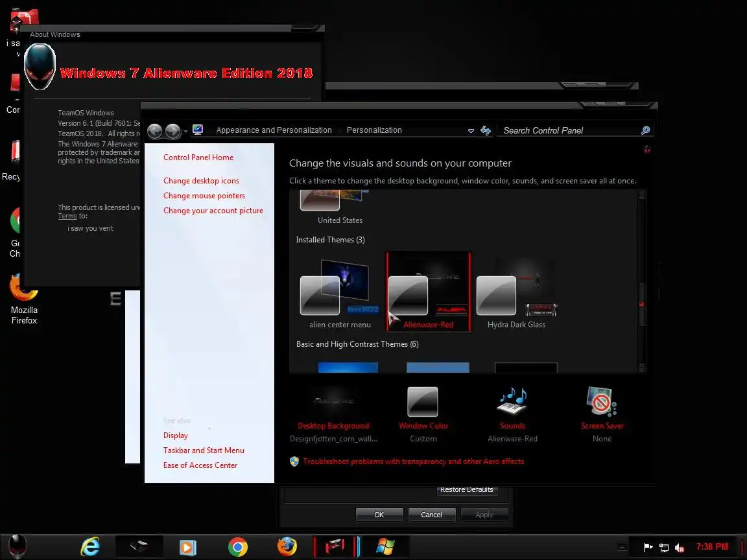This screenshot has width=747, height=560.
Task: Click the Control Panel monitor icon in address bar
Action: click(x=198, y=130)
